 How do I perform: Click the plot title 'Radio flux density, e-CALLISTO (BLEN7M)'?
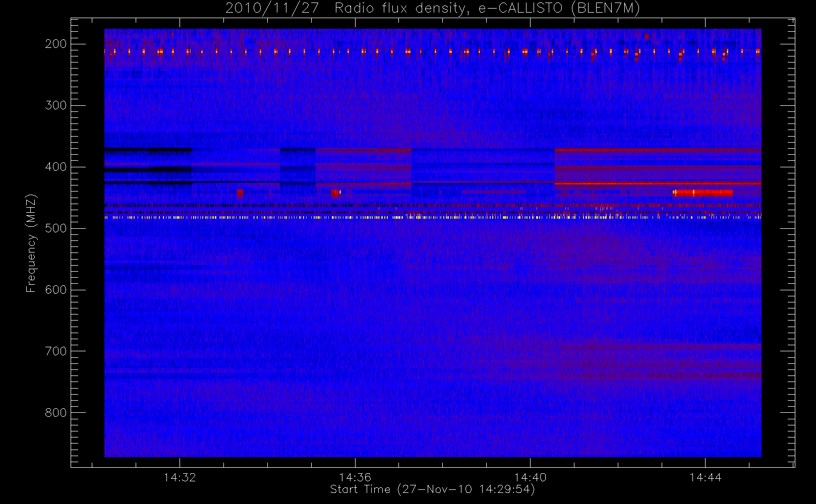487,9
